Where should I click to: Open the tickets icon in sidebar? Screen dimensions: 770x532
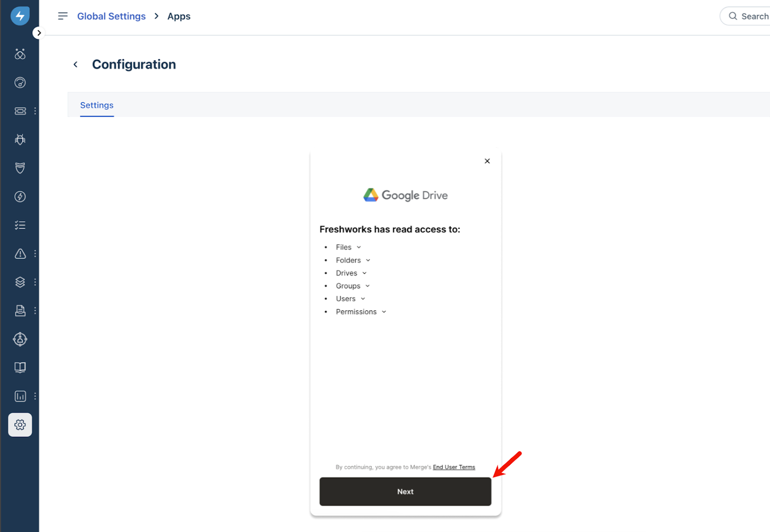click(x=20, y=111)
